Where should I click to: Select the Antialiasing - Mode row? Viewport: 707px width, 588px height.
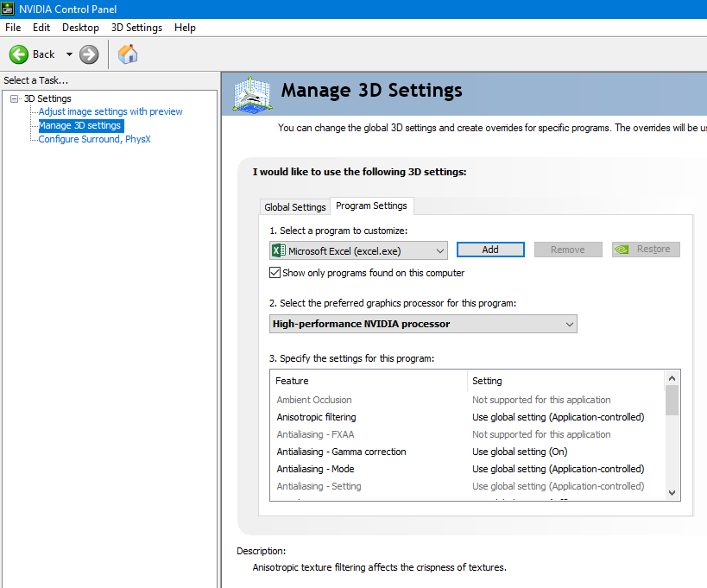point(467,469)
